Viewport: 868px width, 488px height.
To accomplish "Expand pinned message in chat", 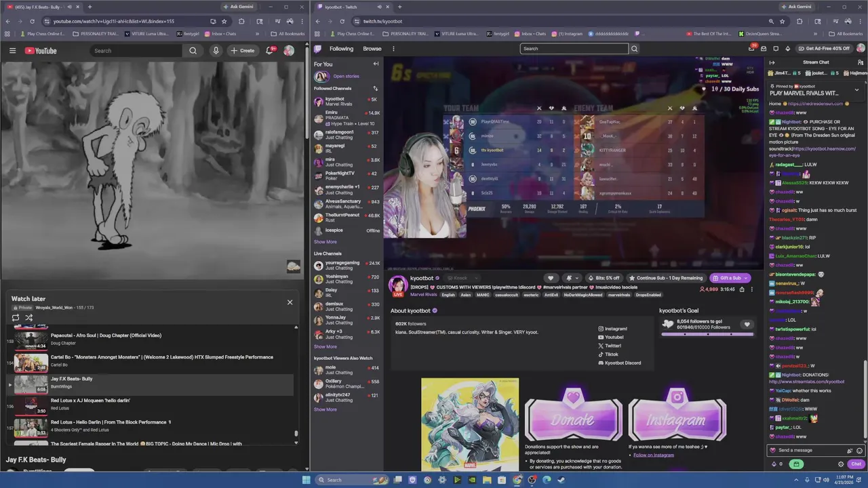I will tap(856, 89).
